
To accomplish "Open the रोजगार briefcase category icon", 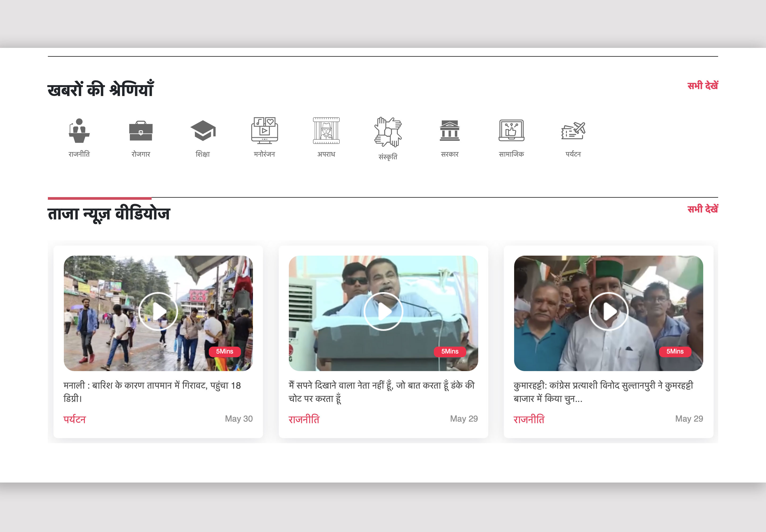I will tap(141, 131).
